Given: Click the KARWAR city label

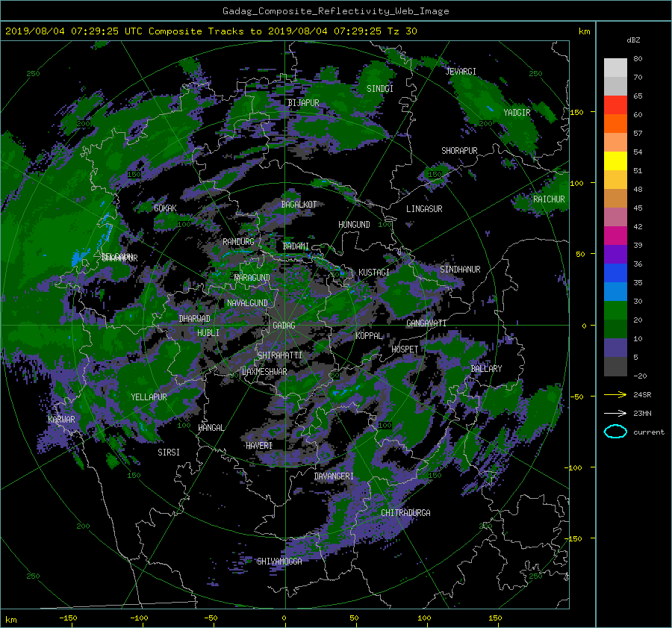Looking at the screenshot, I should (x=61, y=420).
